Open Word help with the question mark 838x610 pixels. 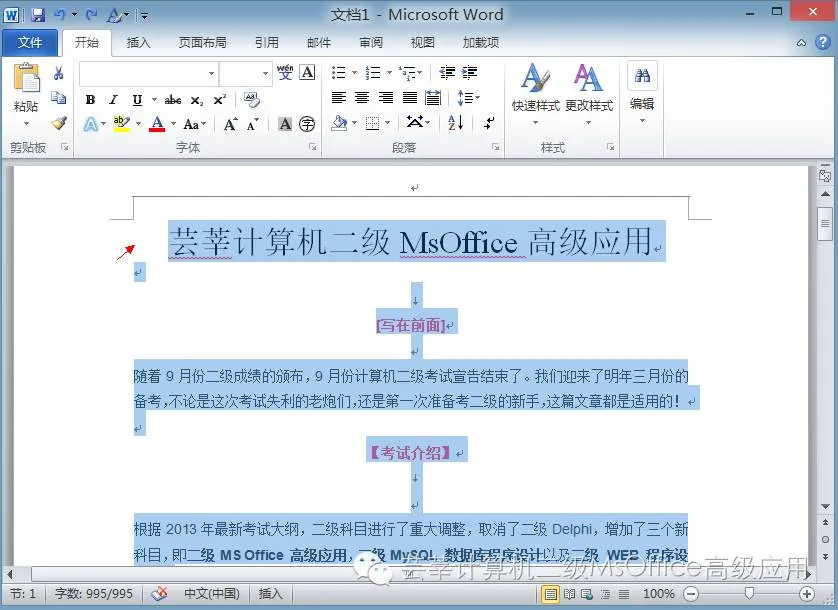pyautogui.click(x=823, y=42)
